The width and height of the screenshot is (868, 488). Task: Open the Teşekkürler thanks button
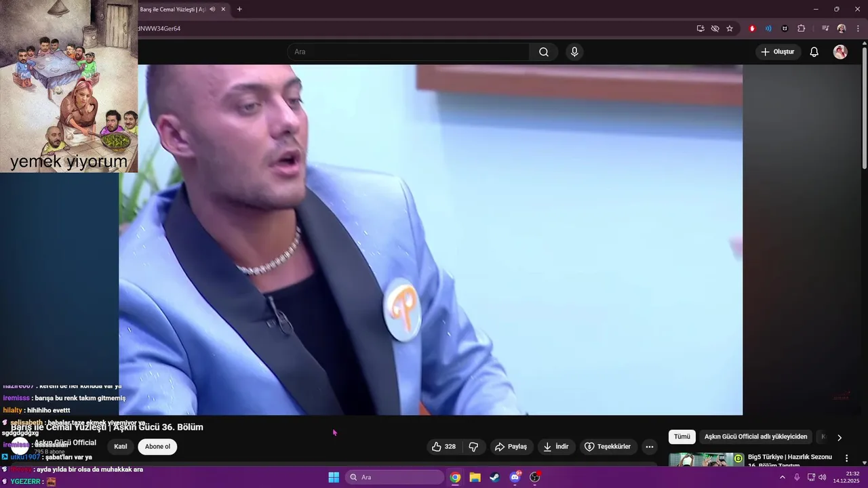coord(608,447)
